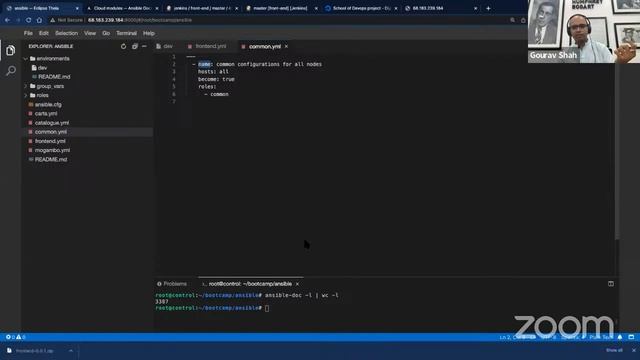Open the View menu
This screenshot has width=640, height=360.
[x=90, y=33]
